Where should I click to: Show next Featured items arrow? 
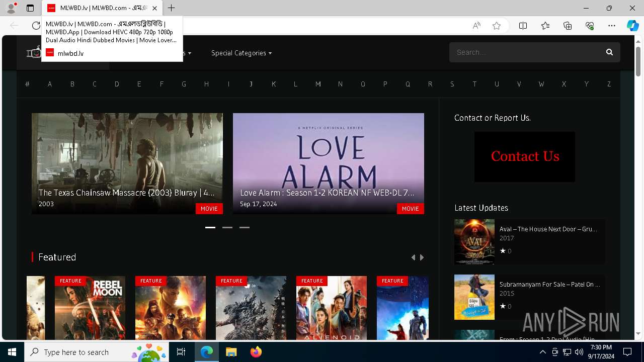tap(422, 257)
